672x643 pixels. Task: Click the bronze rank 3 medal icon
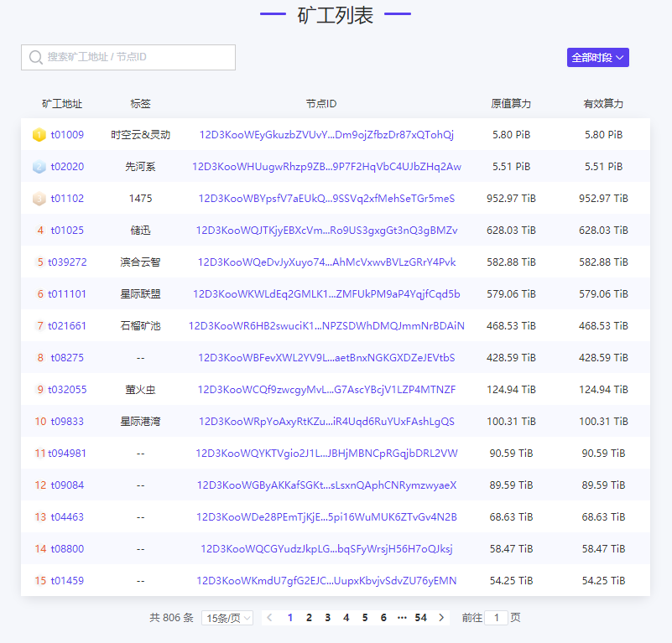39,199
